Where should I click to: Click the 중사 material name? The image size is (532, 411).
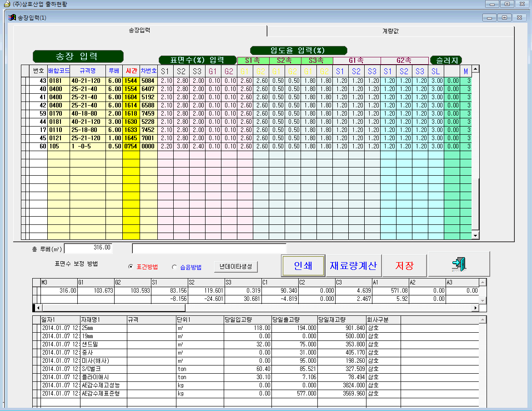[x=104, y=352]
